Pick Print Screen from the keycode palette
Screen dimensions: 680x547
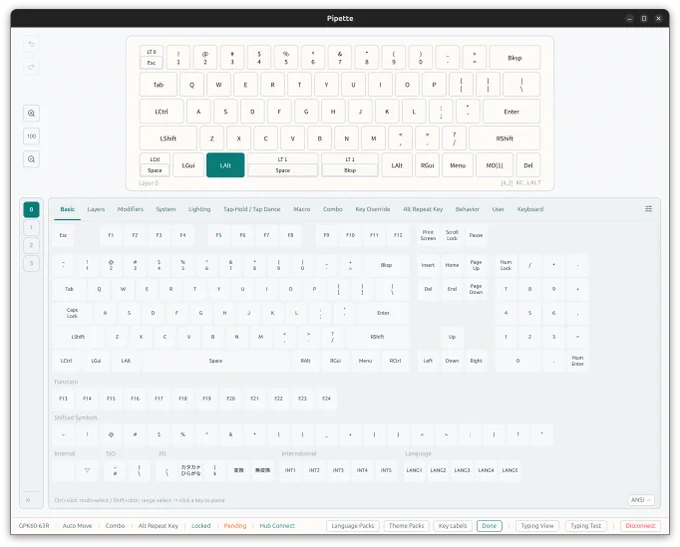428,235
